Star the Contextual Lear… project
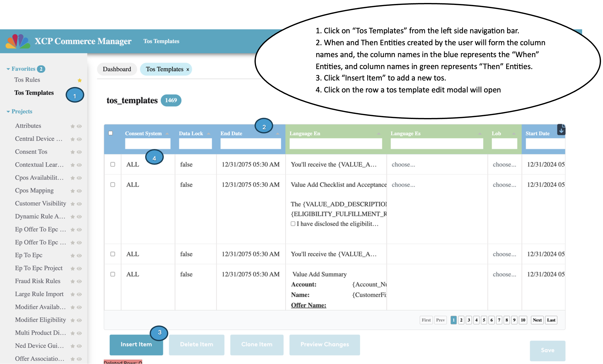This screenshot has width=603, height=364. click(73, 165)
